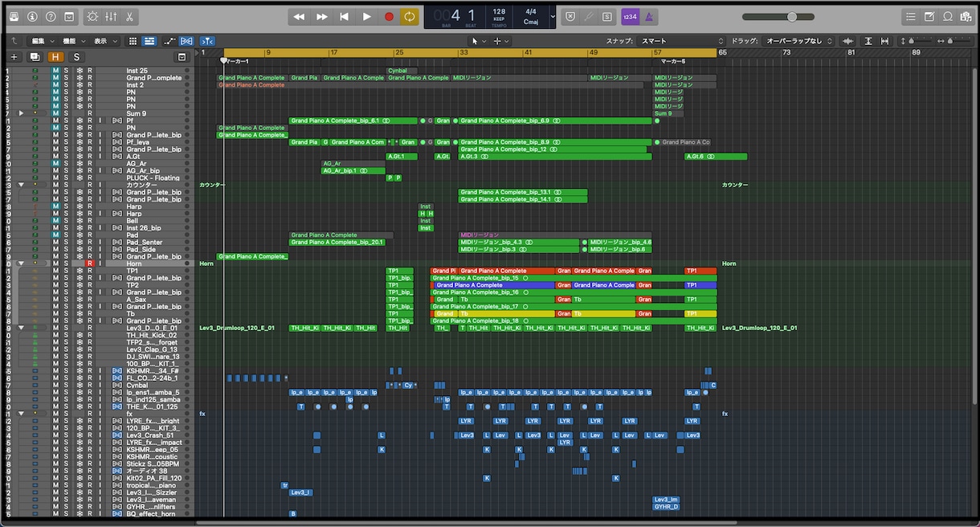980x527 pixels.
Task: Open the 編集 menu
Action: 43,41
